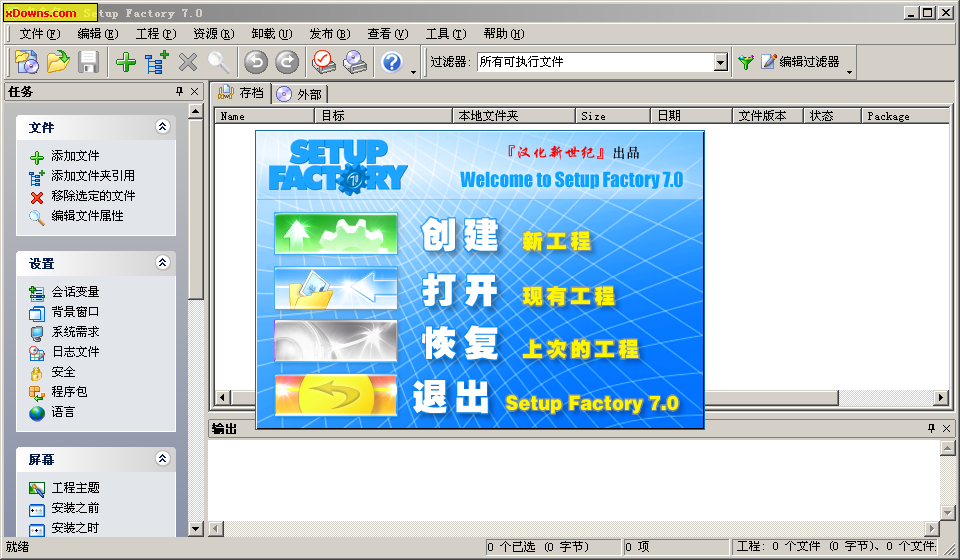This screenshot has height=560, width=960.
Task: Click 创建 新工程 create button
Action: 336,233
